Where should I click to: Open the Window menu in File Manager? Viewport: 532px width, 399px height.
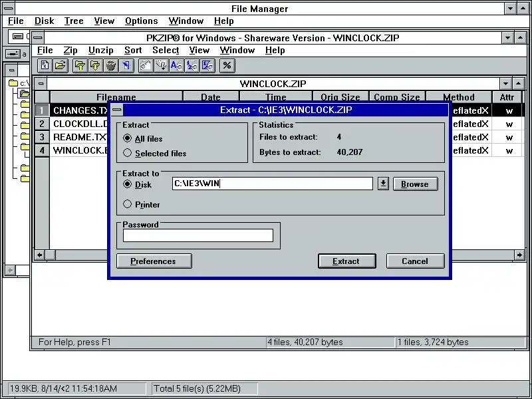186,21
